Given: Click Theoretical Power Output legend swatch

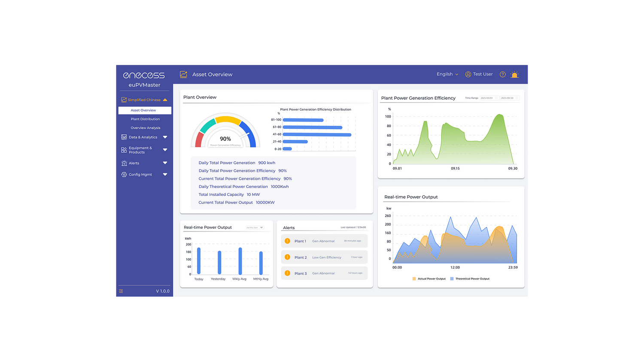Looking at the screenshot, I should tap(452, 279).
